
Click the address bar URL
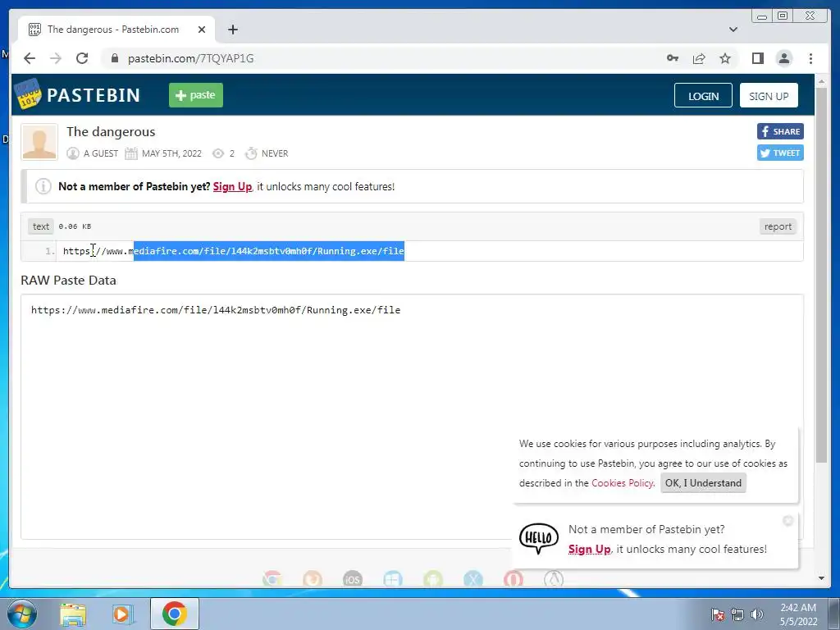tap(190, 58)
